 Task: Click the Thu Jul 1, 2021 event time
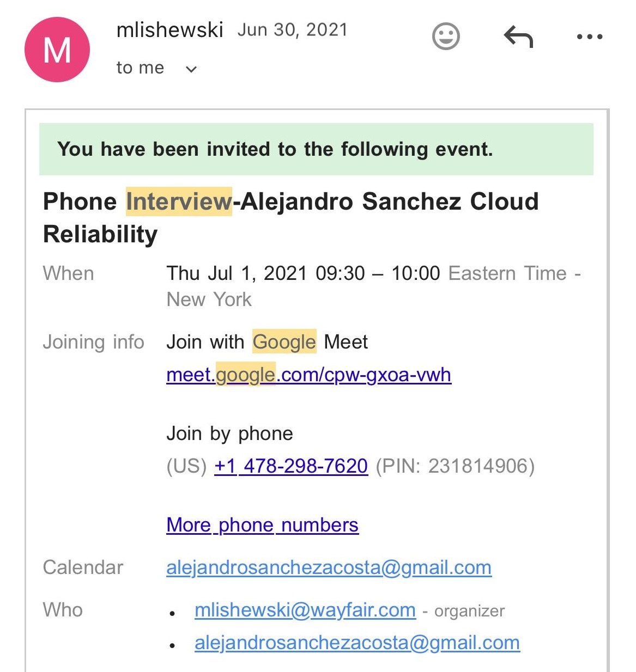303,273
